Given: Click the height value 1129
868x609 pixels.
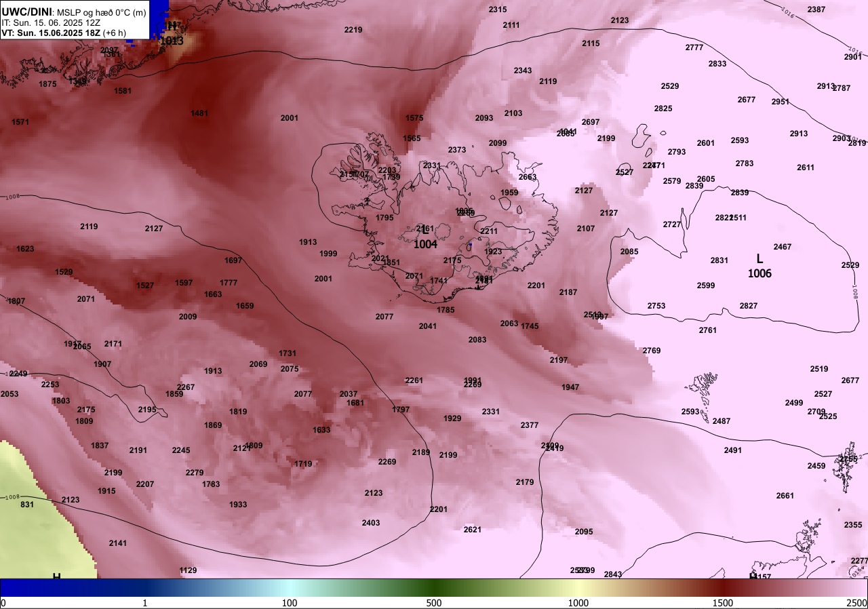Looking at the screenshot, I should click(188, 570).
